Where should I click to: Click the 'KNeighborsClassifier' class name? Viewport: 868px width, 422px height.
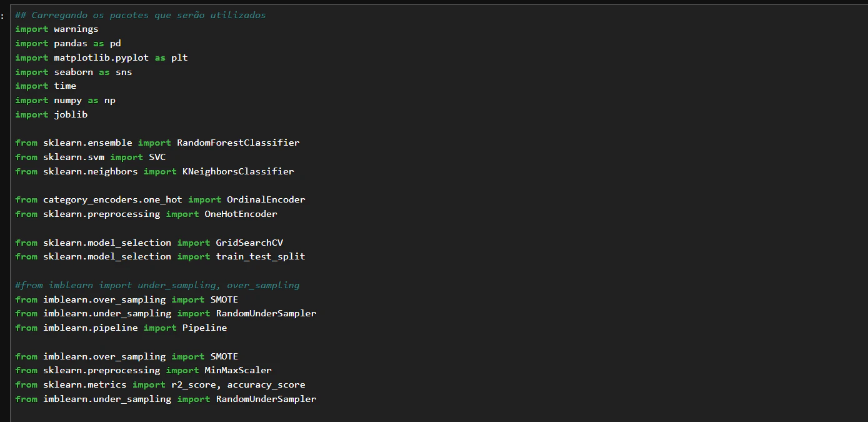pyautogui.click(x=238, y=172)
